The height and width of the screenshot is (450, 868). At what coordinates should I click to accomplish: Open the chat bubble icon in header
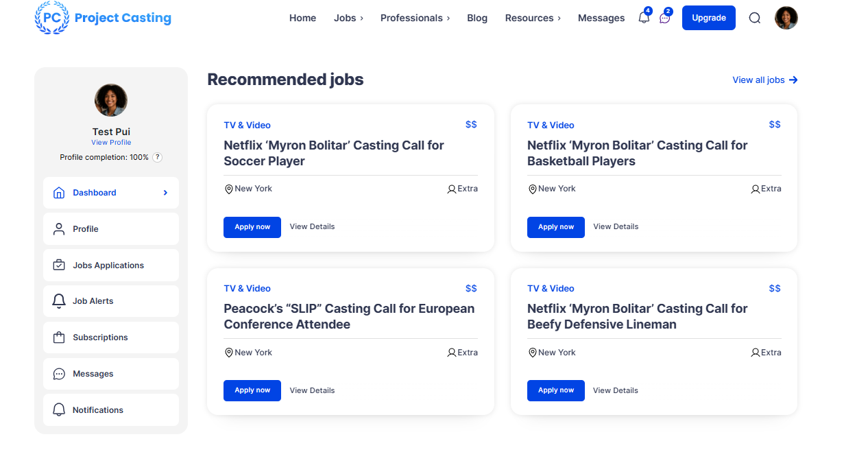point(664,18)
